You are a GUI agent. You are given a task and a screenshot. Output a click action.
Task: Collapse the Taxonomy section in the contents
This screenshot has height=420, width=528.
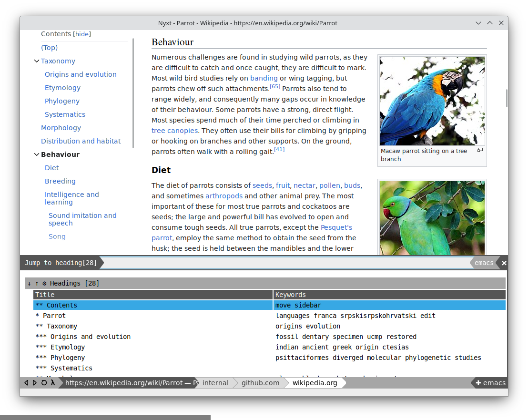click(37, 61)
